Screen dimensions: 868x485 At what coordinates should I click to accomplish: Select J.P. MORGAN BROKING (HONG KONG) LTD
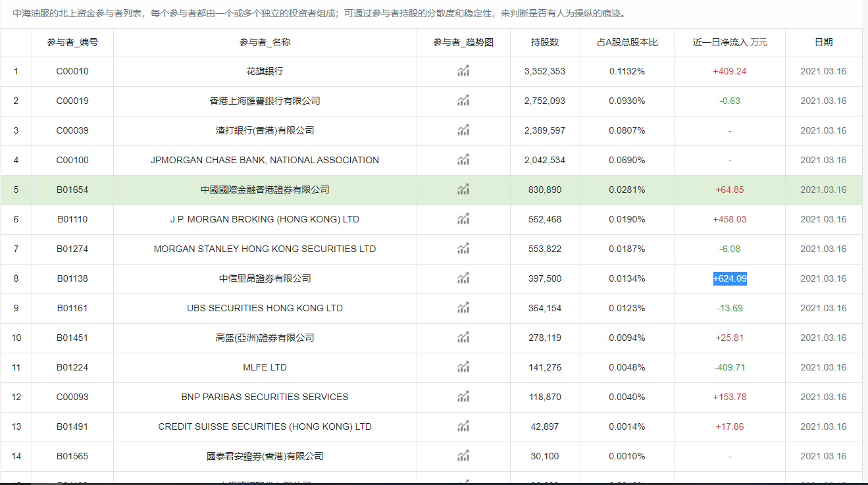pos(265,219)
